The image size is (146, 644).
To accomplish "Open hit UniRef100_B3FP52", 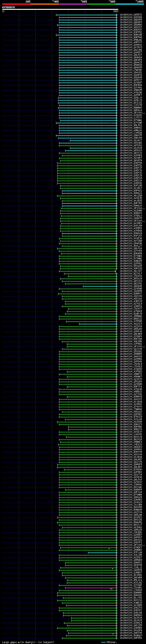I will coord(131,32).
